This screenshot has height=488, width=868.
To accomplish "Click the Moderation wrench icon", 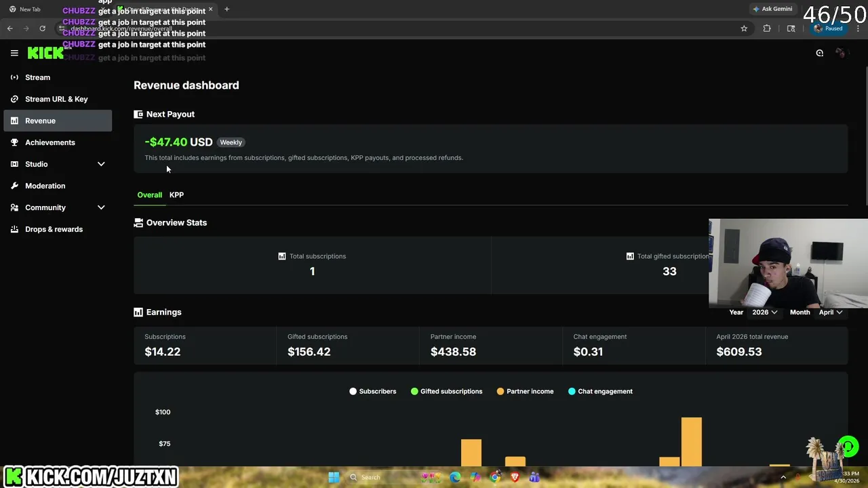I will click(14, 186).
